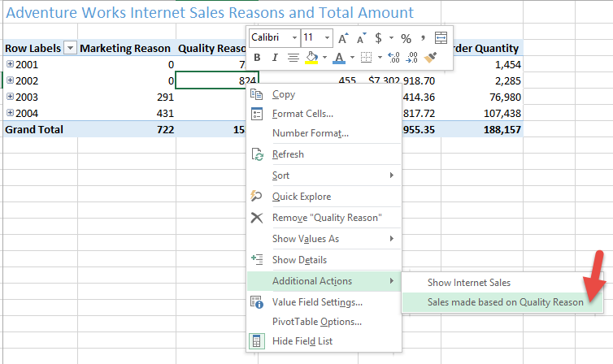Open Value Field Settings...

point(324,302)
